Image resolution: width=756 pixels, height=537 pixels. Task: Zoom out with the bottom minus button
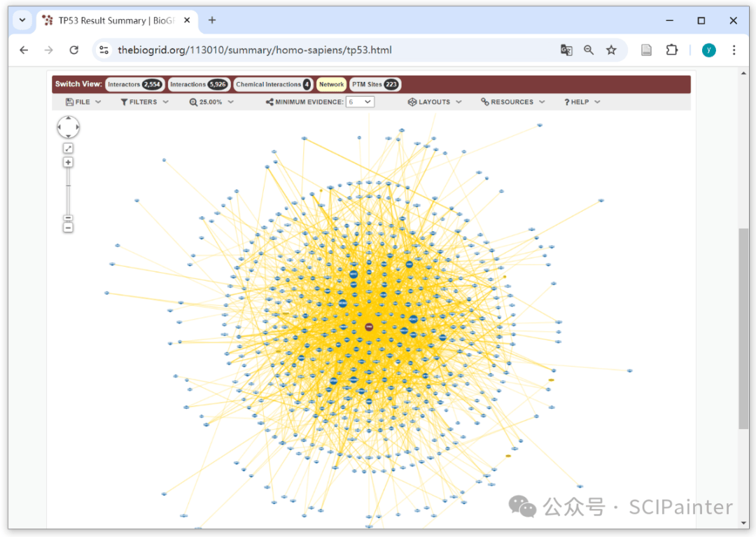(68, 228)
